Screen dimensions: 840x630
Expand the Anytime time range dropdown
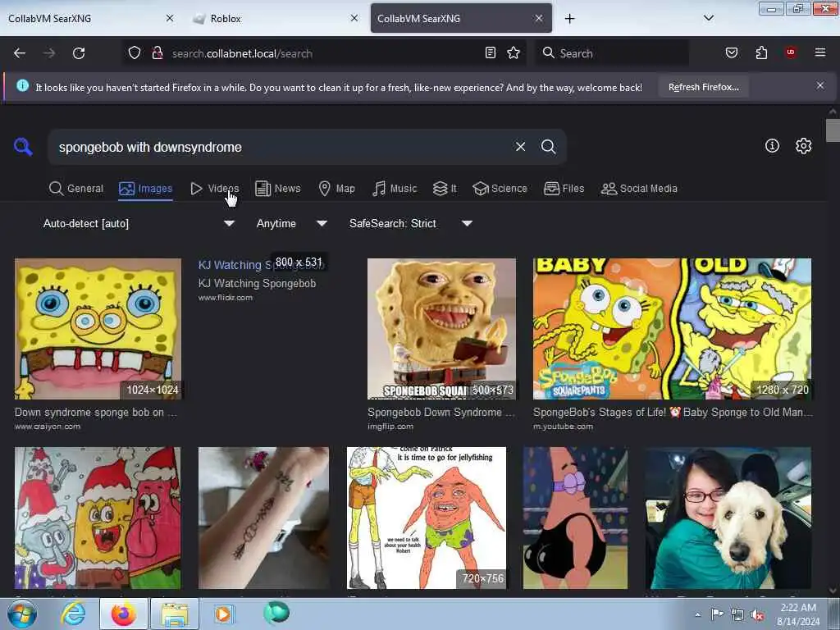click(291, 223)
